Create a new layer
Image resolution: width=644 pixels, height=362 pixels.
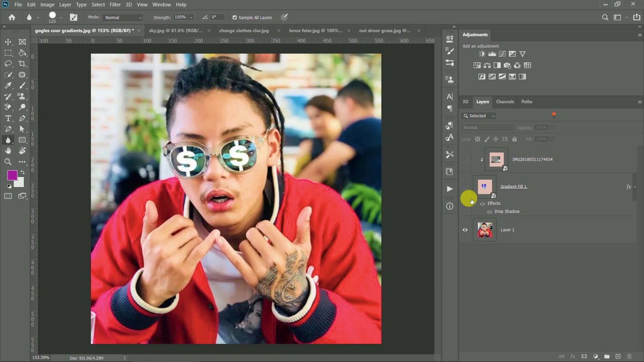tap(618, 356)
